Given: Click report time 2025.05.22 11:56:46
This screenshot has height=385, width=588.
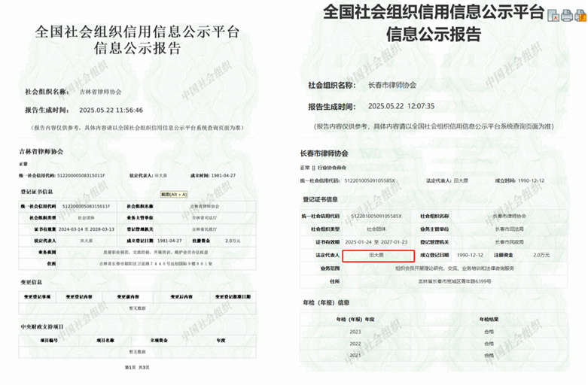Looking at the screenshot, I should point(111,110).
